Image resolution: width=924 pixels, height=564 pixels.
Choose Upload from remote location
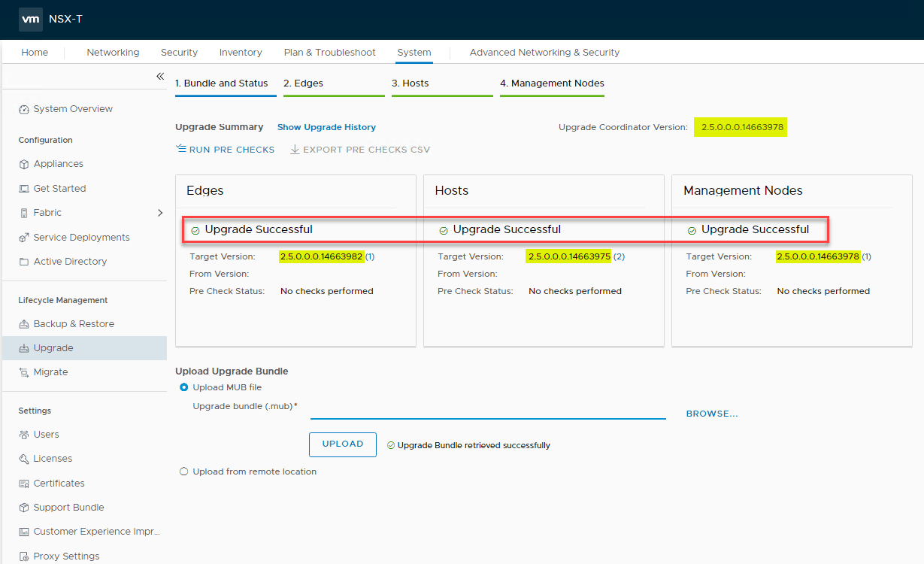[184, 471]
